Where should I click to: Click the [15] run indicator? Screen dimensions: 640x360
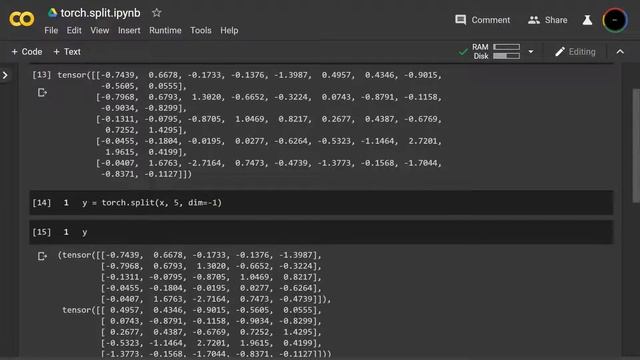click(42, 232)
